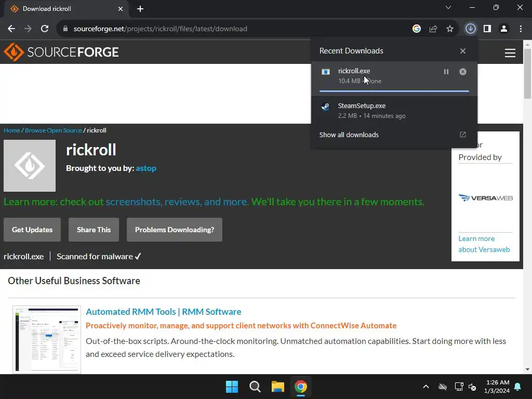The width and height of the screenshot is (532, 399).
Task: Reload the SourceForge page
Action: point(45,29)
